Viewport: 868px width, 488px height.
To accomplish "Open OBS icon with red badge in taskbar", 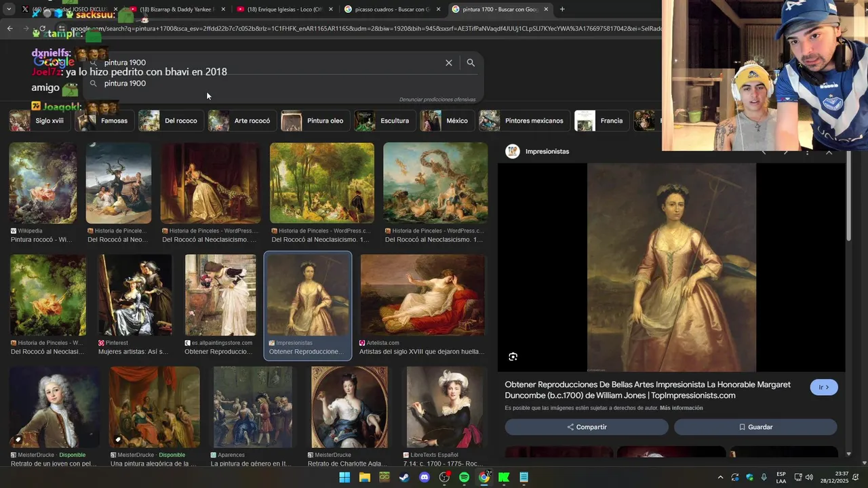I will [444, 477].
